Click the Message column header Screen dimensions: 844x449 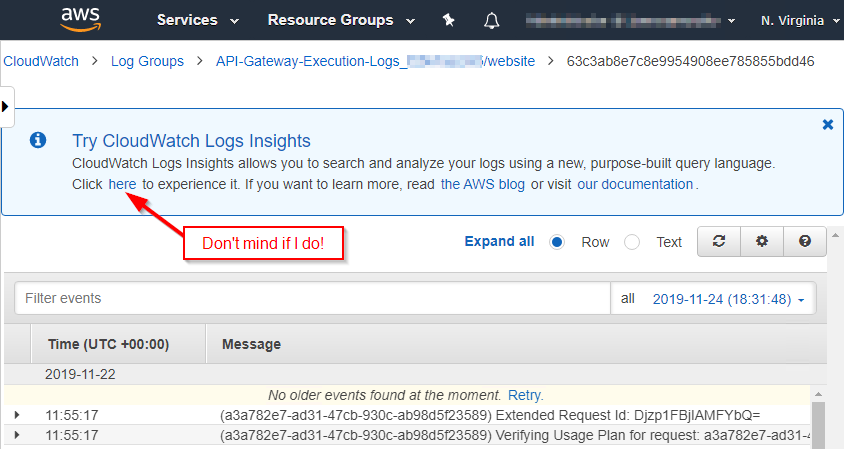(x=251, y=344)
